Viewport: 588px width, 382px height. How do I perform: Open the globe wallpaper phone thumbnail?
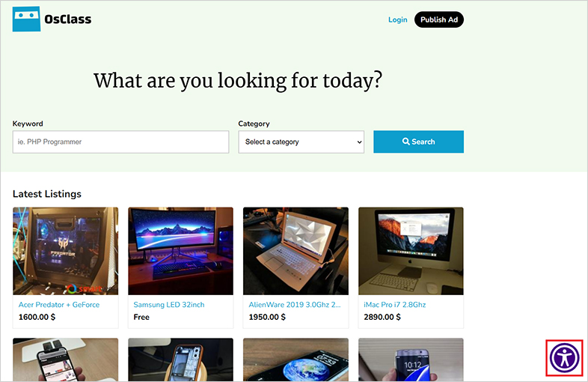[x=296, y=360]
